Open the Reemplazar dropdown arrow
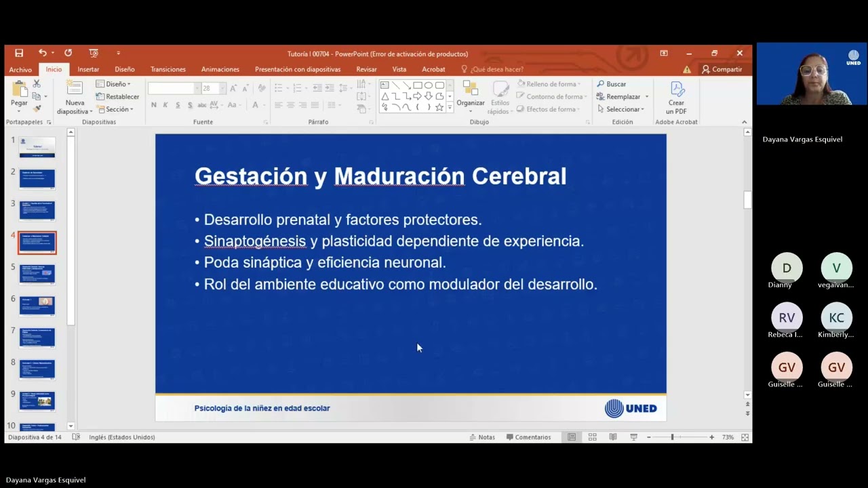Image resolution: width=868 pixels, height=488 pixels. [647, 97]
